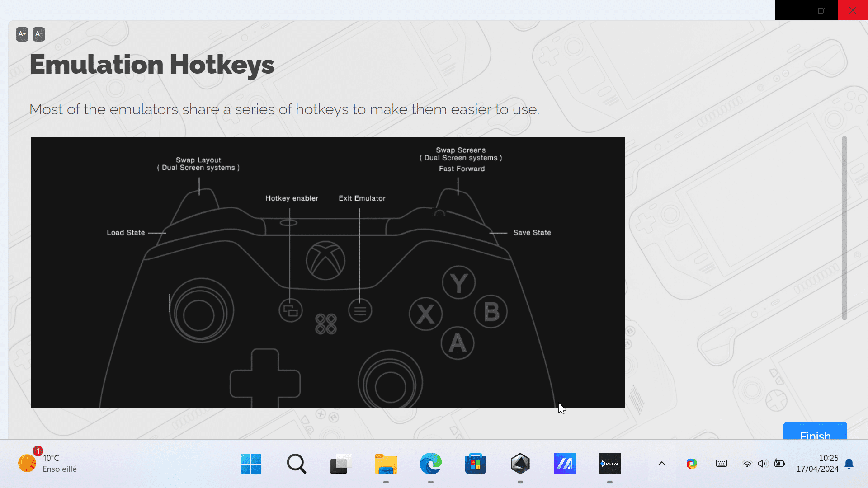Click the 'Emulation Hotkeys' heading
Image resolution: width=868 pixels, height=488 pixels.
(x=152, y=65)
